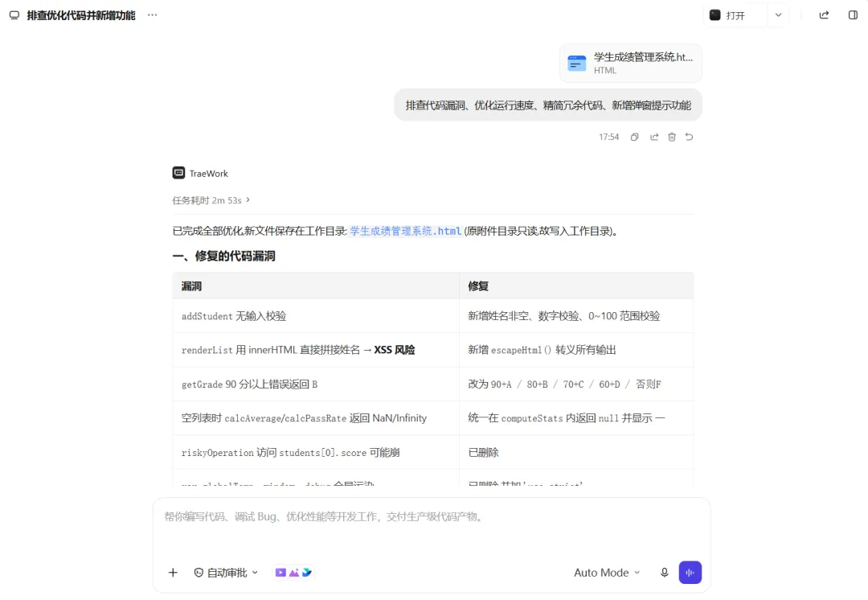This screenshot has height=600, width=868.
Task: Click the calcAverage/calcPassRate NaN/Infinity cell
Action: pyautogui.click(x=316, y=417)
